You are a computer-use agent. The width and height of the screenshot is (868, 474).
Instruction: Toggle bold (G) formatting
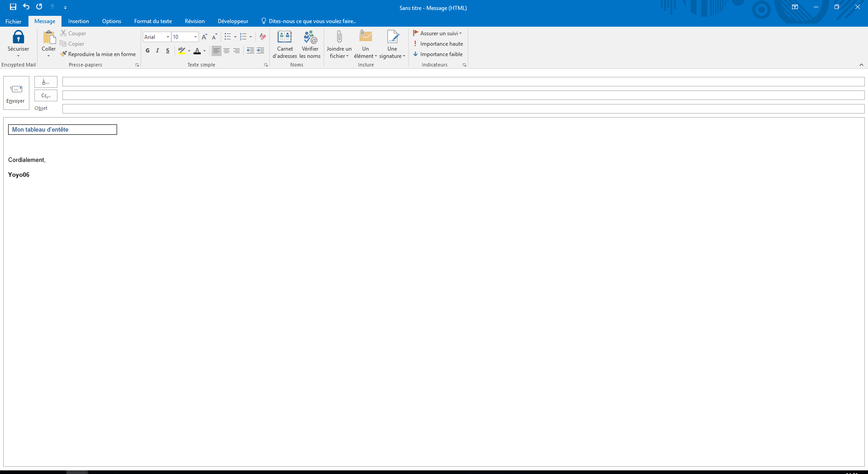[147, 51]
